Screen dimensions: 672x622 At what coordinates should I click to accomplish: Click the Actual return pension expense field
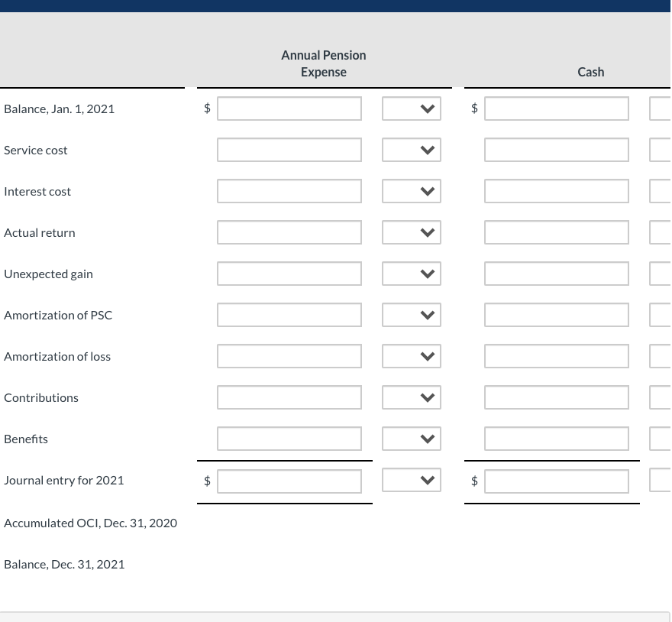289,232
